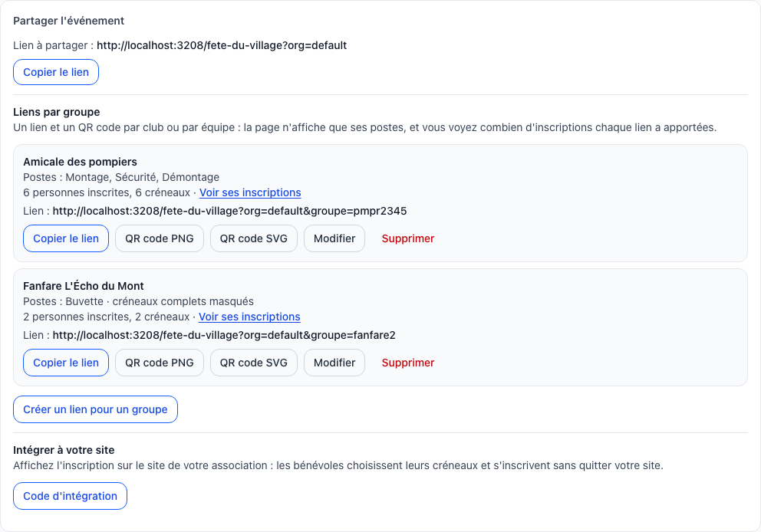Click the URL ending in groupe=fanfare2
This screenshot has width=761, height=532.
click(224, 335)
